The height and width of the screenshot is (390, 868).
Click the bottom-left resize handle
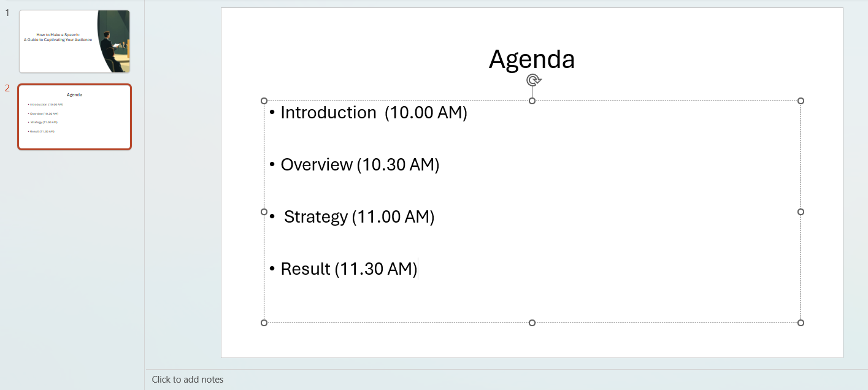[x=264, y=321]
